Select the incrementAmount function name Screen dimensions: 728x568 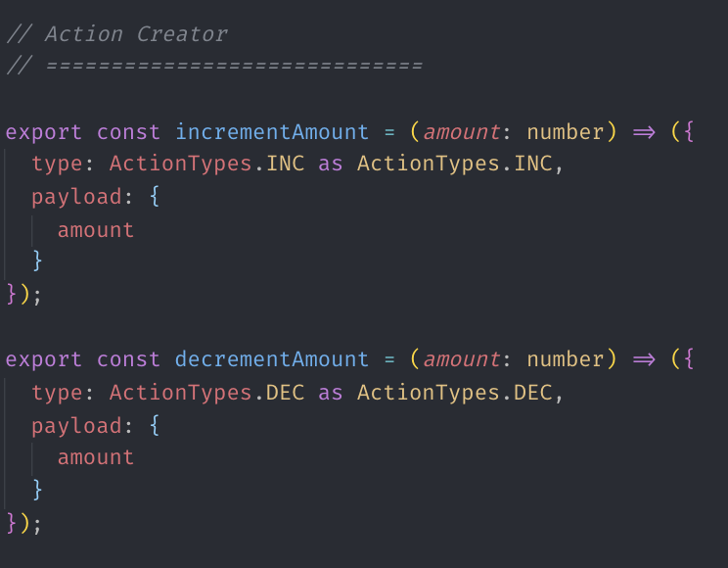(x=272, y=132)
